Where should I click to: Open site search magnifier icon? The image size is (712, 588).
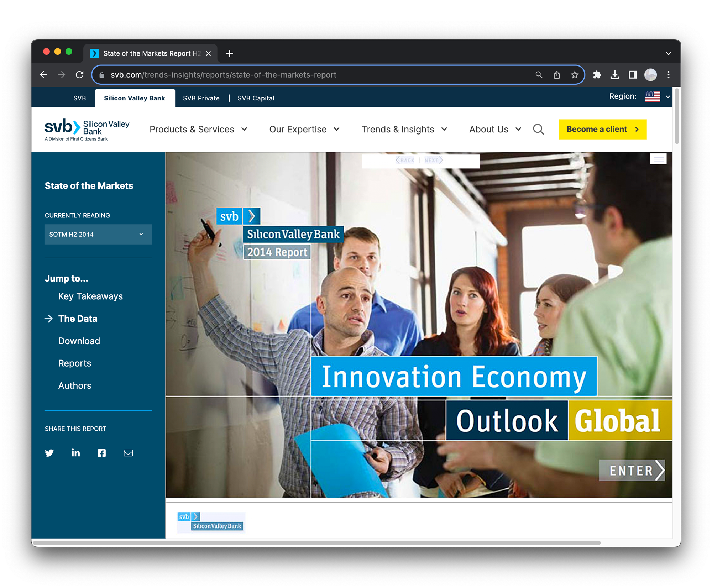click(x=538, y=130)
